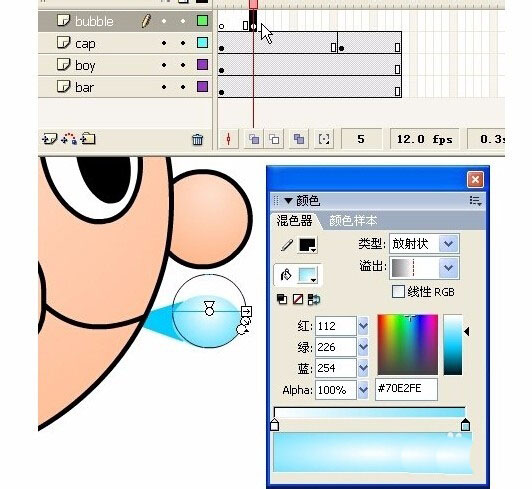532x489 pixels.
Task: Delete layer with trash icon
Action: [197, 139]
